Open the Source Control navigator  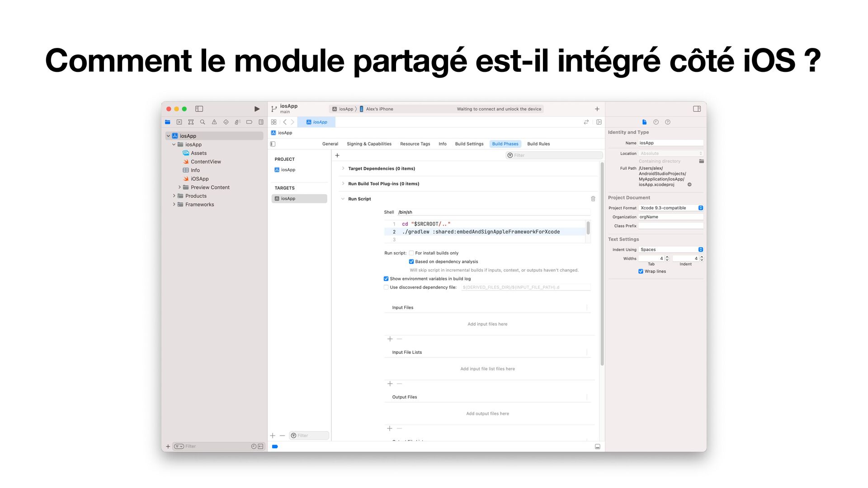179,122
